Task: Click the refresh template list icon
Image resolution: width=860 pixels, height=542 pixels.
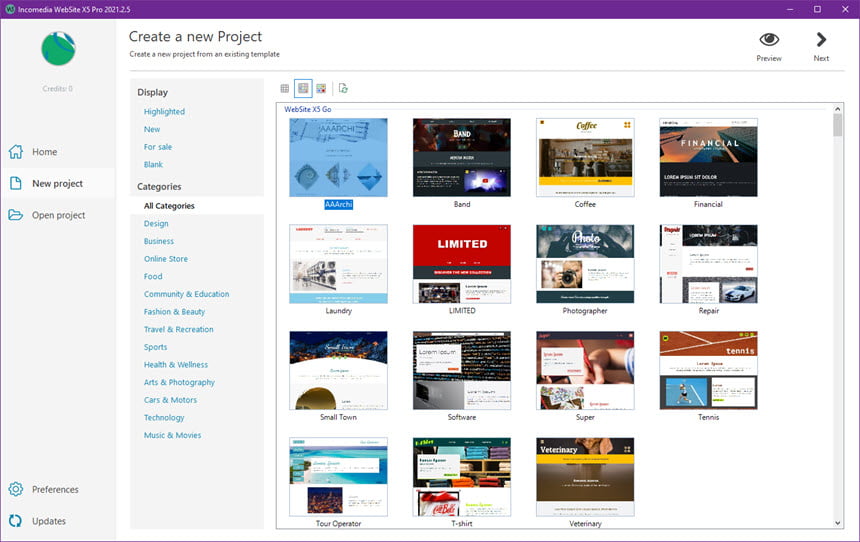Action: 343,88
